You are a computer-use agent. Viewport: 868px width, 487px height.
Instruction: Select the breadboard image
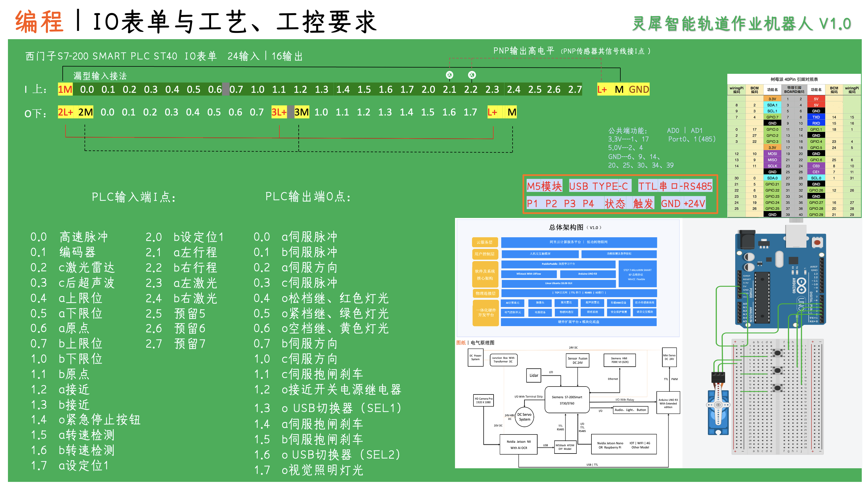tap(778, 397)
